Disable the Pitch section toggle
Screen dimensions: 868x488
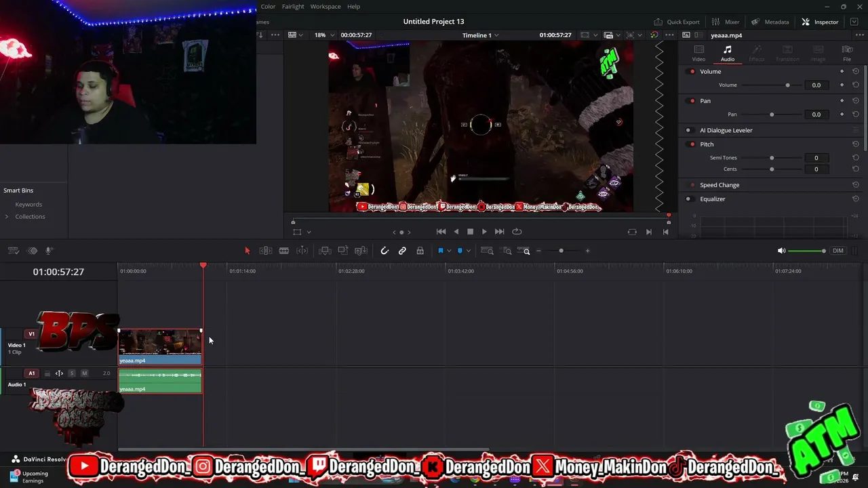click(x=692, y=144)
